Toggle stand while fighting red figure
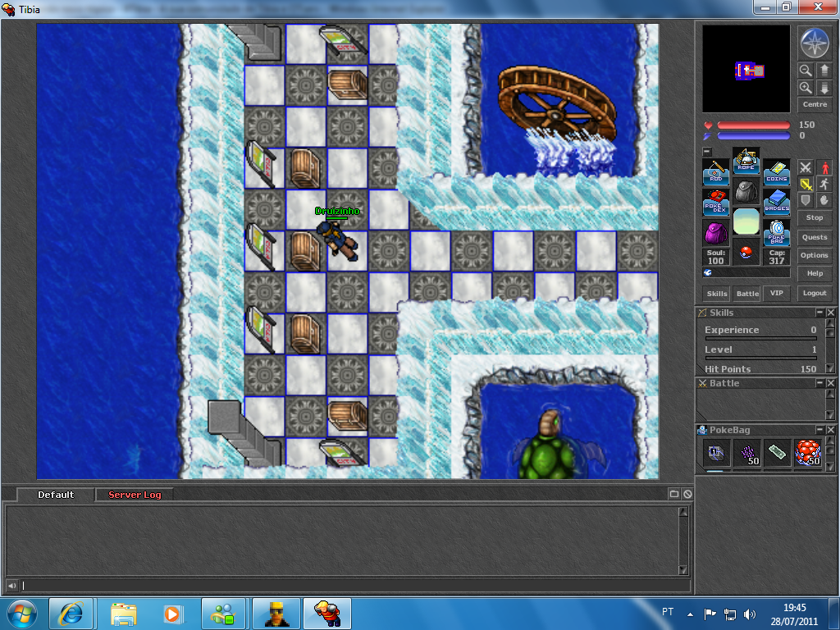This screenshot has height=630, width=840. [824, 167]
